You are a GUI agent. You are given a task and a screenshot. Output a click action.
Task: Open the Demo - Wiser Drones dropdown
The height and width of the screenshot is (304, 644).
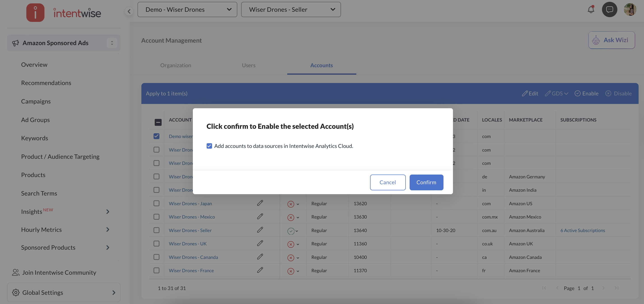coord(187,9)
